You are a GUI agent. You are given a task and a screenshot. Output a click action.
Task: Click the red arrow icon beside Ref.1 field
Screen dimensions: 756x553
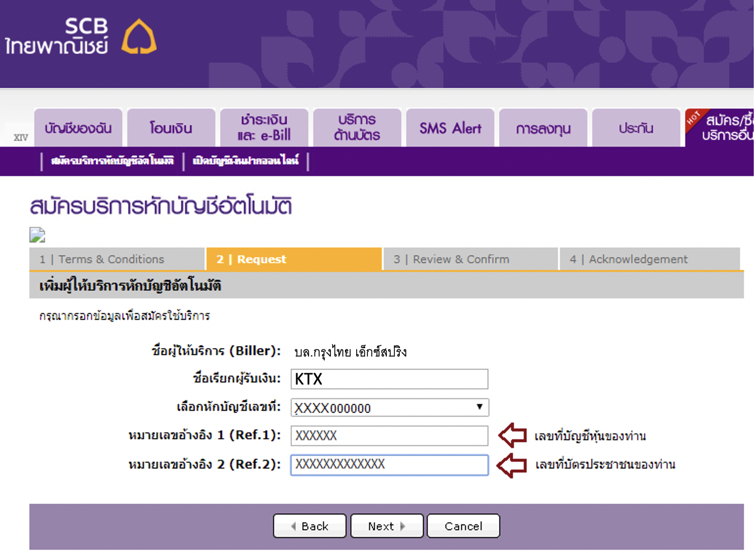coord(511,435)
